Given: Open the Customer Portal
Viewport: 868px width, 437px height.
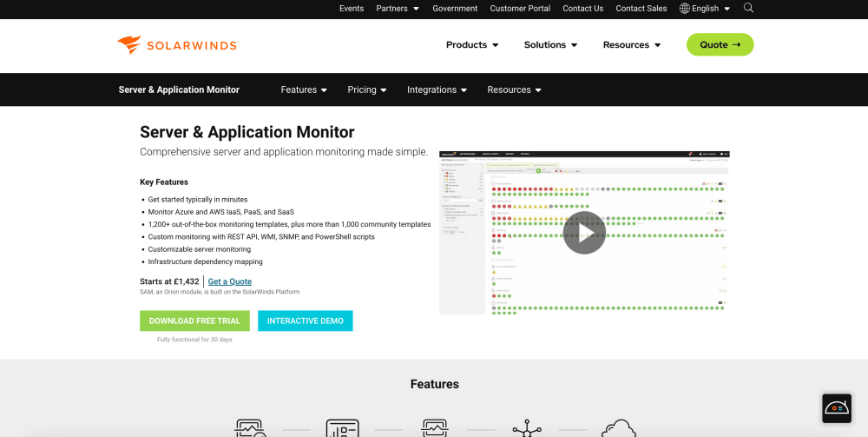Looking at the screenshot, I should (520, 9).
